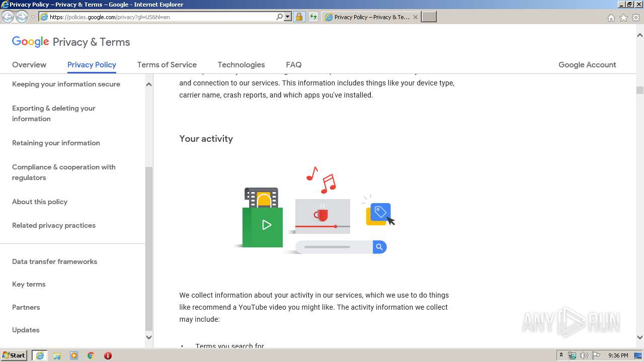Click the red music notes illustration
644x362 pixels.
tap(321, 180)
